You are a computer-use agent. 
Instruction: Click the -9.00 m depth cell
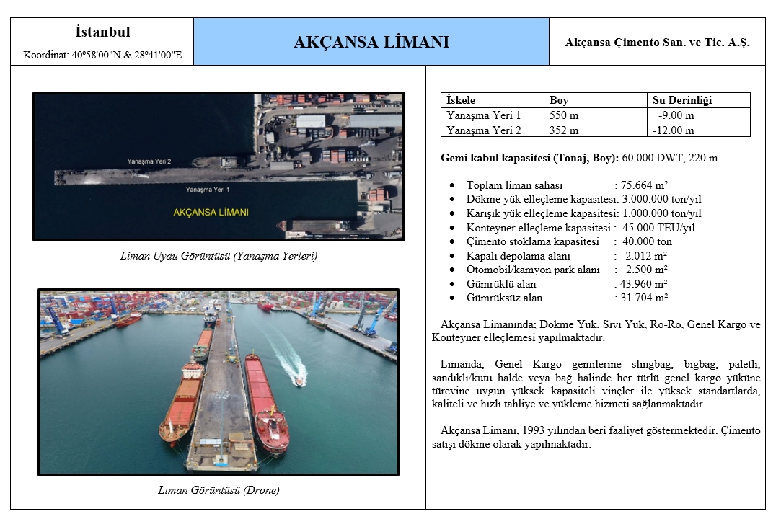(x=699, y=115)
